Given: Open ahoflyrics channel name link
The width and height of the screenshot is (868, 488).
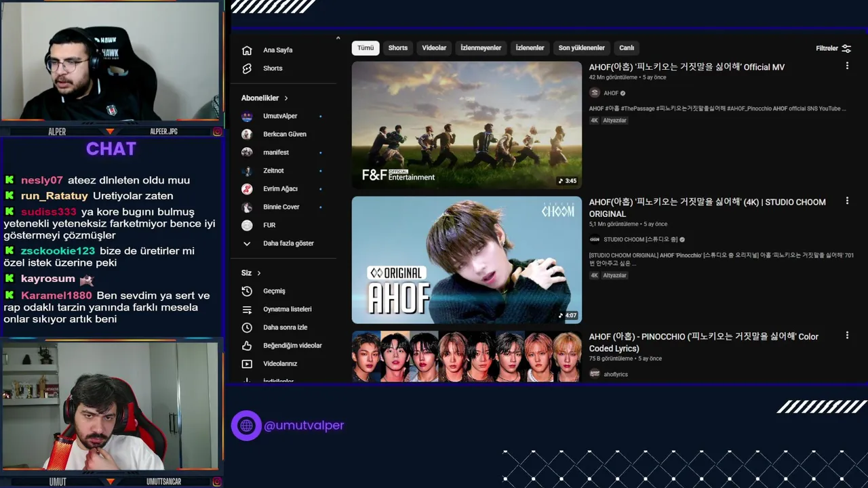Looking at the screenshot, I should 616,374.
